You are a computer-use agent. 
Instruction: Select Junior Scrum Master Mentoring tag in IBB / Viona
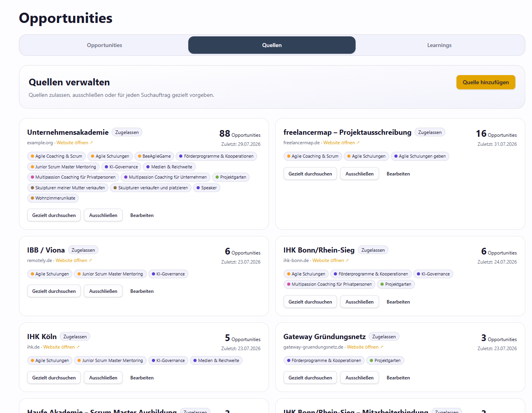(110, 274)
